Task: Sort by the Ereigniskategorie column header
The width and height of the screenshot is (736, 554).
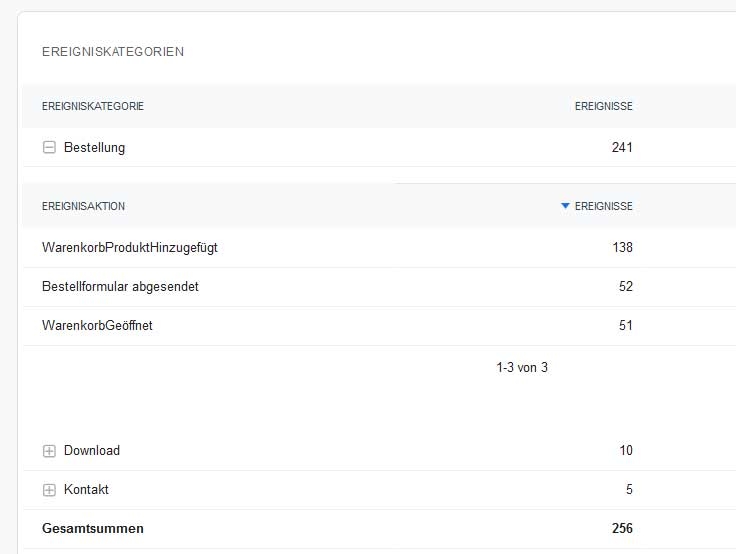Action: [92, 107]
